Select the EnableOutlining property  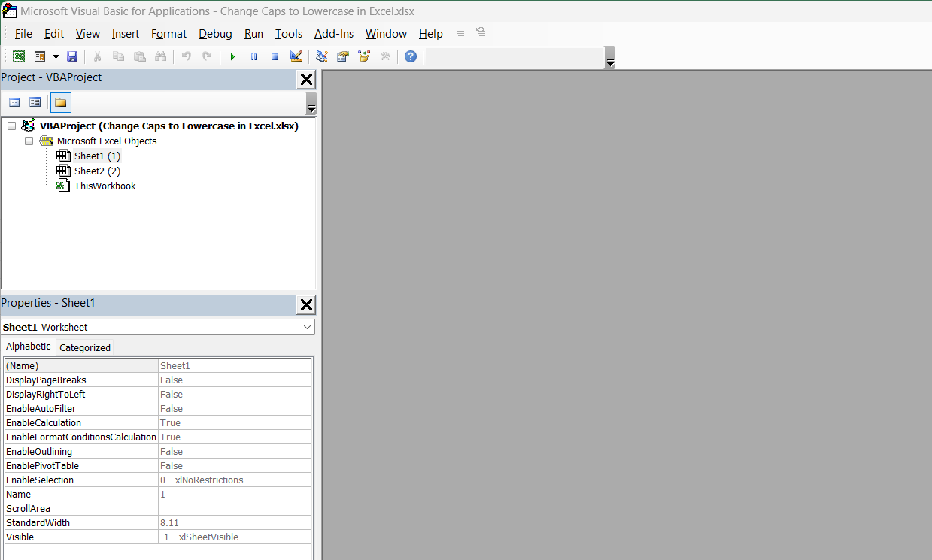(81, 451)
